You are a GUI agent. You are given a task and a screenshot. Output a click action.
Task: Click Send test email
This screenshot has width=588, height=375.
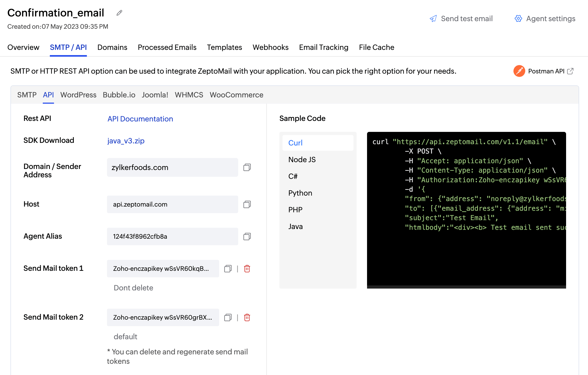point(461,19)
